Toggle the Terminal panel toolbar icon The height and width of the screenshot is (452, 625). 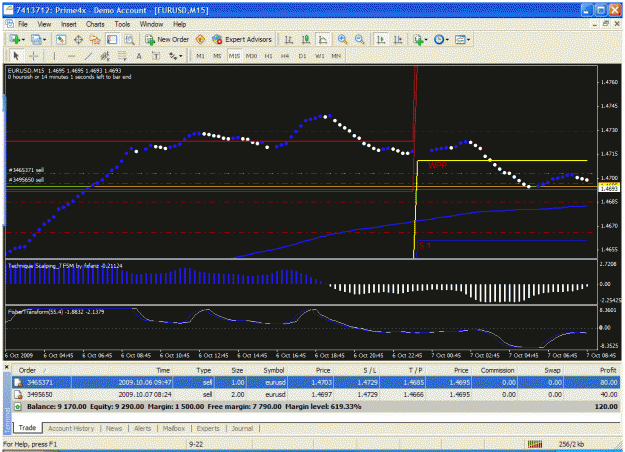coord(112,39)
